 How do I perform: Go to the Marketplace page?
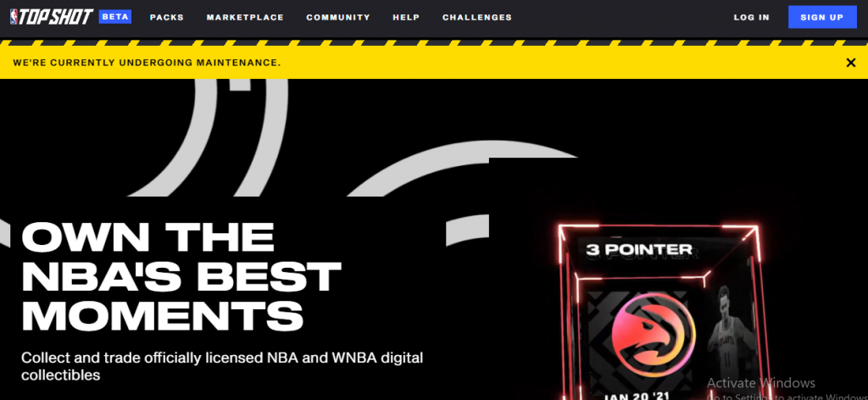coord(245,17)
